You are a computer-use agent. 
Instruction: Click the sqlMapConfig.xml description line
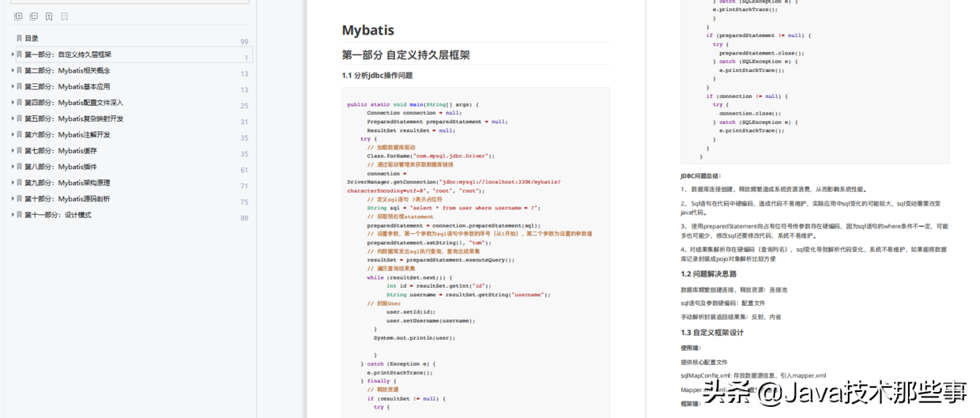point(753,375)
